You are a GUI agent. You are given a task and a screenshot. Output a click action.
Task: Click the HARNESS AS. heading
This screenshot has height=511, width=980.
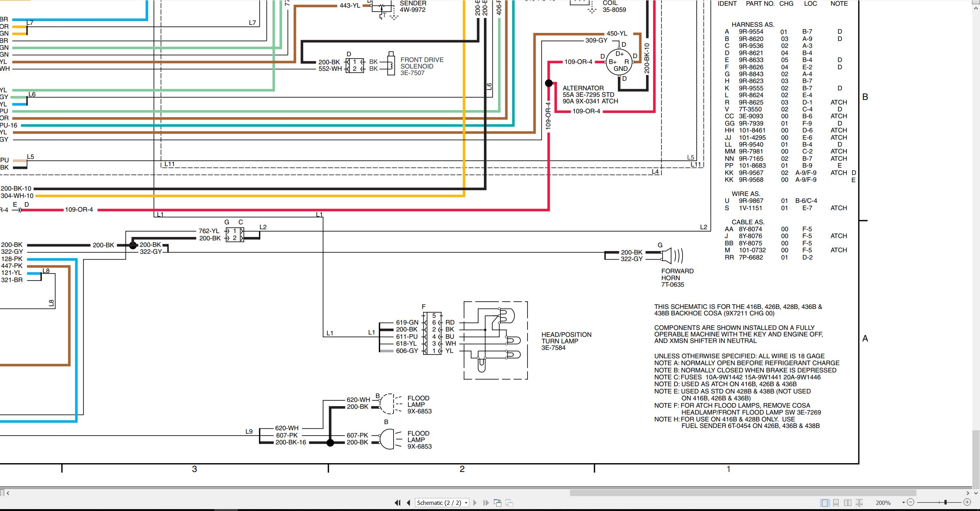click(x=753, y=24)
